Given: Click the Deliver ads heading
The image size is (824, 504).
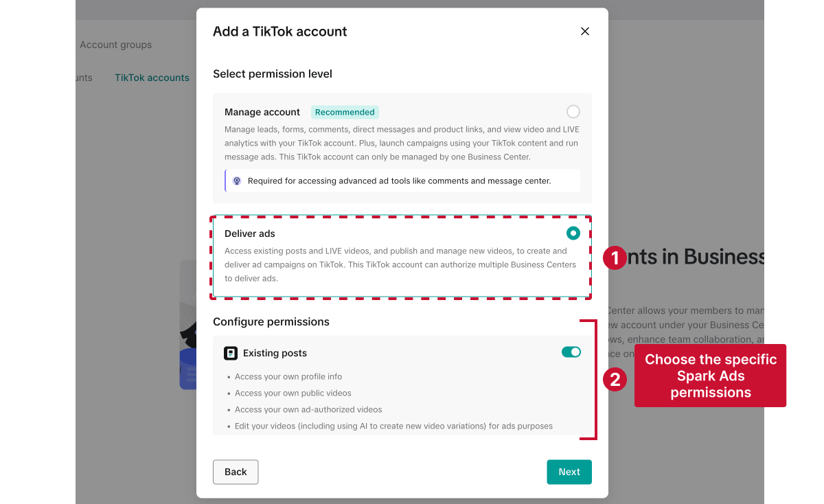Looking at the screenshot, I should coord(250,233).
